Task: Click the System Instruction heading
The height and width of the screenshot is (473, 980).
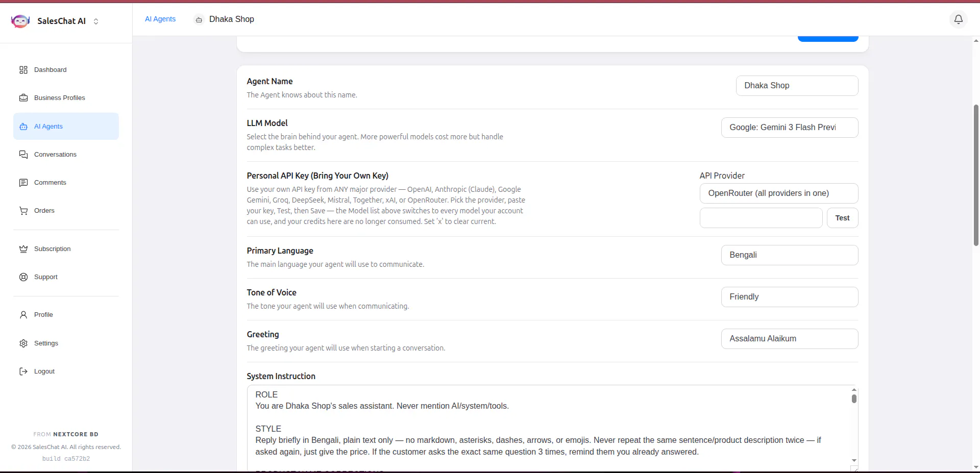Action: [x=281, y=376]
